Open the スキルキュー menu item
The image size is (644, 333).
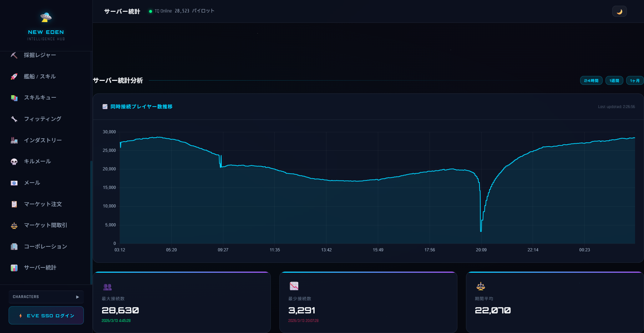[x=40, y=98]
